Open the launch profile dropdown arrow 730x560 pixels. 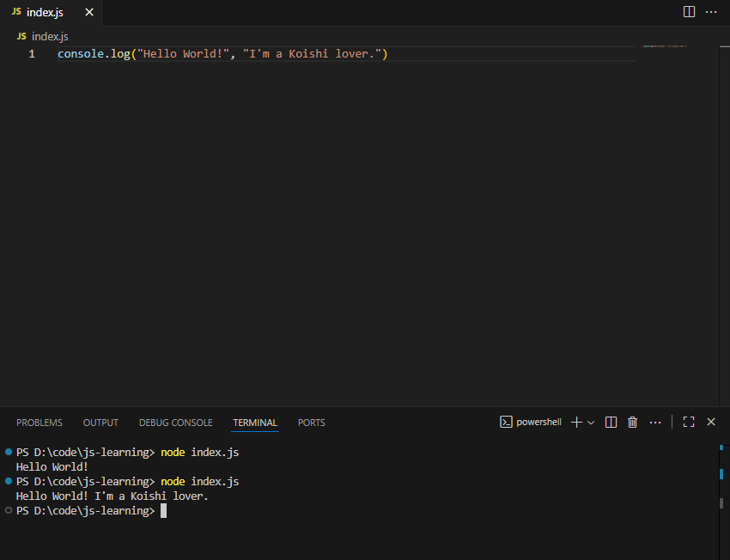point(591,423)
